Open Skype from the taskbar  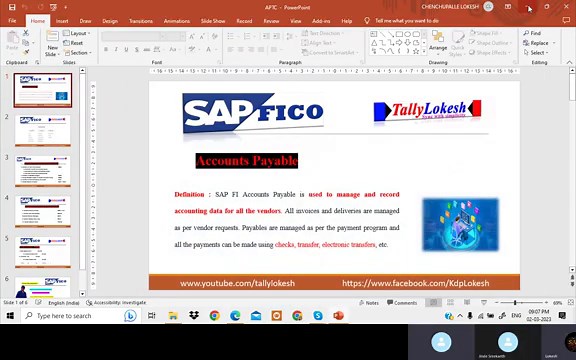318,316
